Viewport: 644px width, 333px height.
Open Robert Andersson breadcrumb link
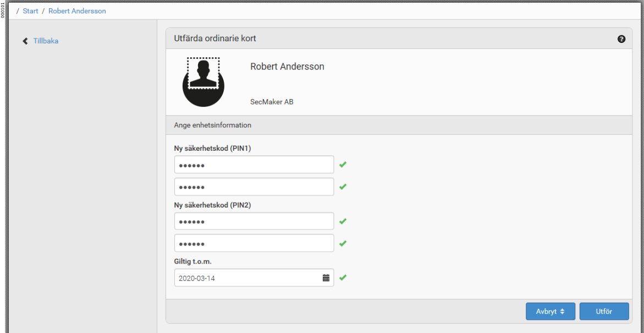tap(77, 11)
